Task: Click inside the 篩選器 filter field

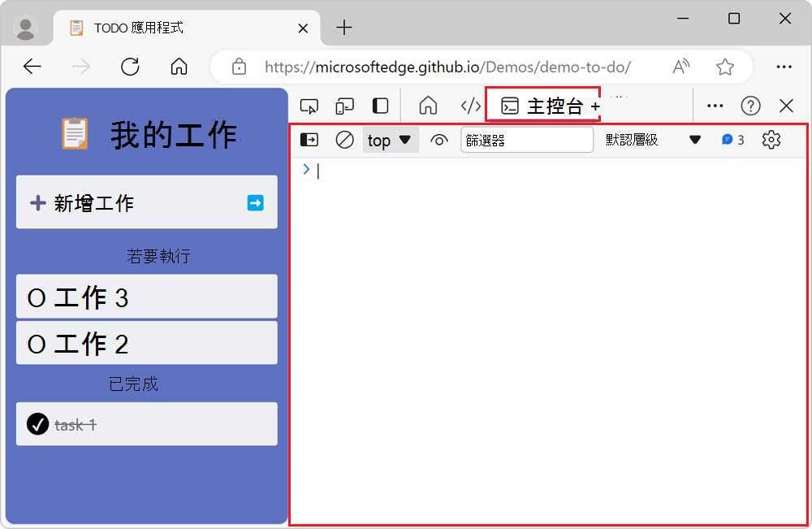Action: pyautogui.click(x=526, y=139)
